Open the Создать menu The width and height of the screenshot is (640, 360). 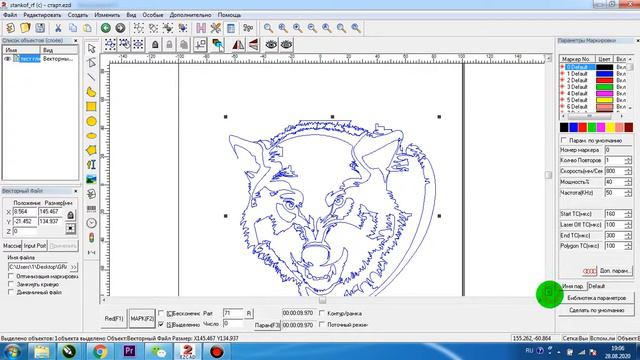[78, 15]
